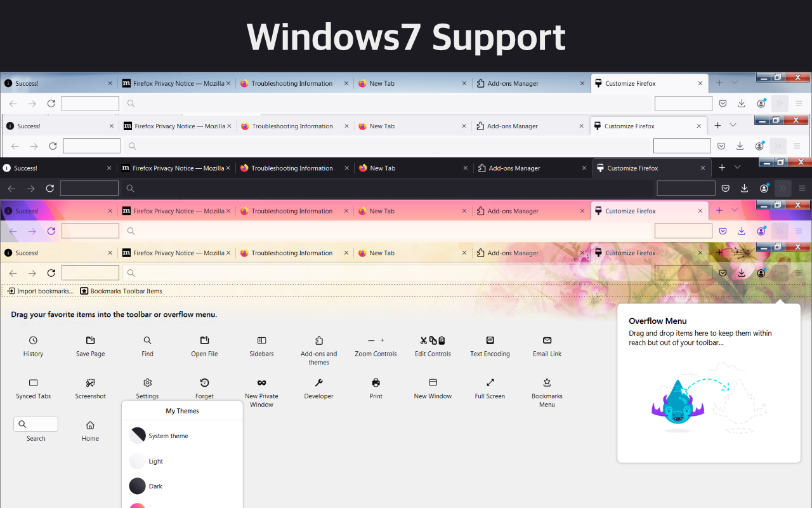Image resolution: width=812 pixels, height=508 pixels.
Task: Open a new tab with plus in the dark-theme window
Action: click(x=722, y=168)
